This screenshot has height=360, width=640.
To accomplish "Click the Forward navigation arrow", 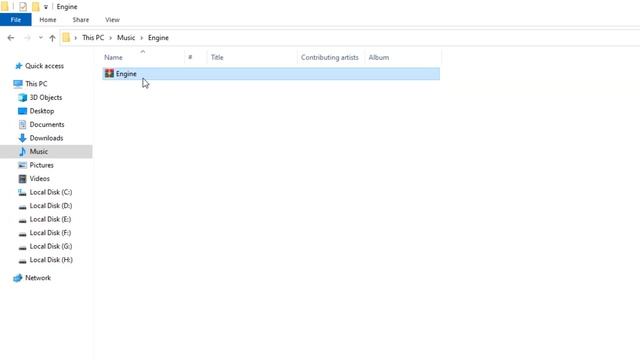I will point(27,38).
